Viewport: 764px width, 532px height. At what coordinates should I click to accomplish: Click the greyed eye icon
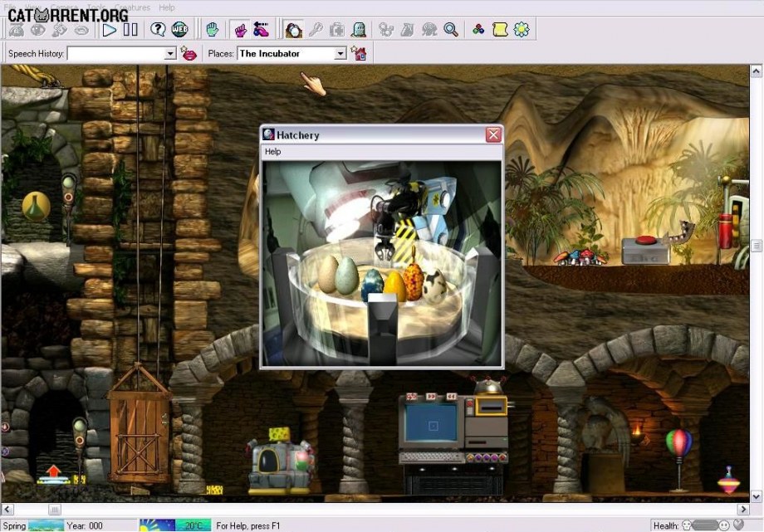(x=38, y=30)
